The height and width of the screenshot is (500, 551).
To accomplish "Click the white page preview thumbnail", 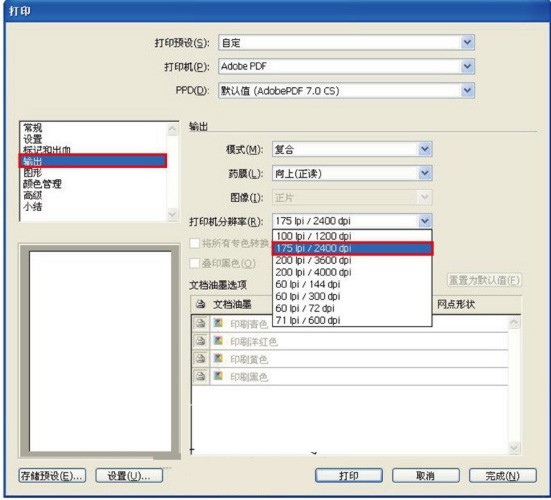I will (100, 351).
